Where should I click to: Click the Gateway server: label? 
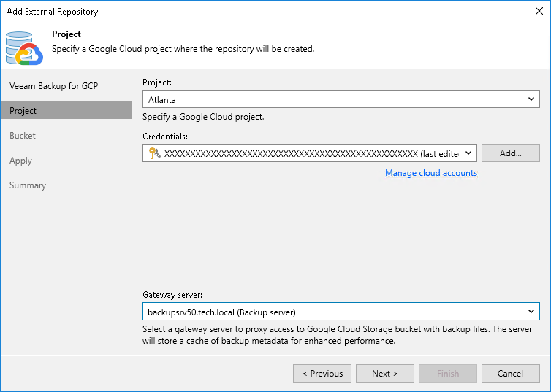[x=172, y=295]
